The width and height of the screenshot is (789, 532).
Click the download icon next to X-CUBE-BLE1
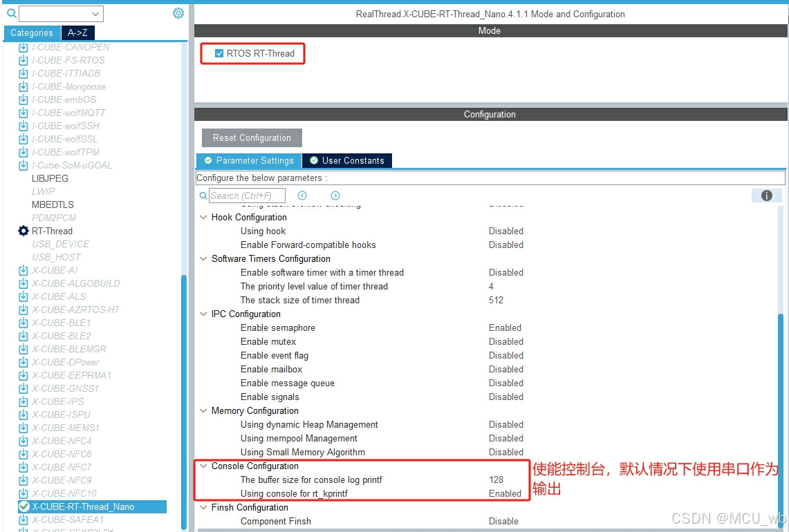point(23,323)
